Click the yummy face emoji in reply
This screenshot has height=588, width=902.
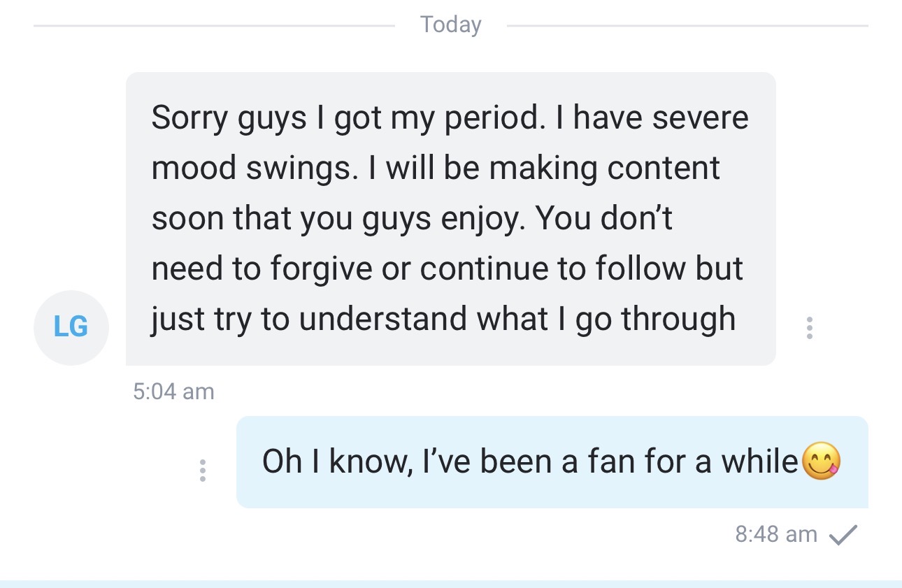(821, 462)
